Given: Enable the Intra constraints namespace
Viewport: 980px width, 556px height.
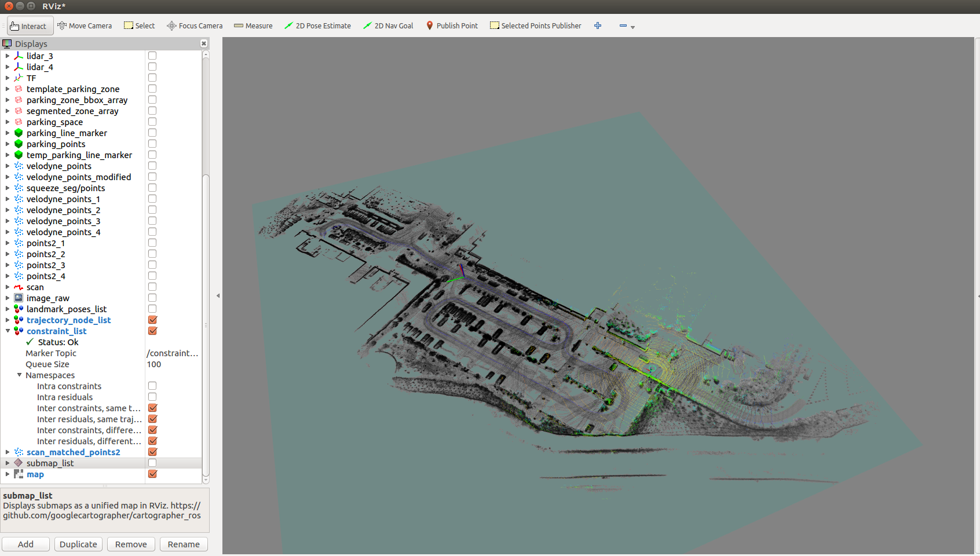Looking at the screenshot, I should pos(152,386).
